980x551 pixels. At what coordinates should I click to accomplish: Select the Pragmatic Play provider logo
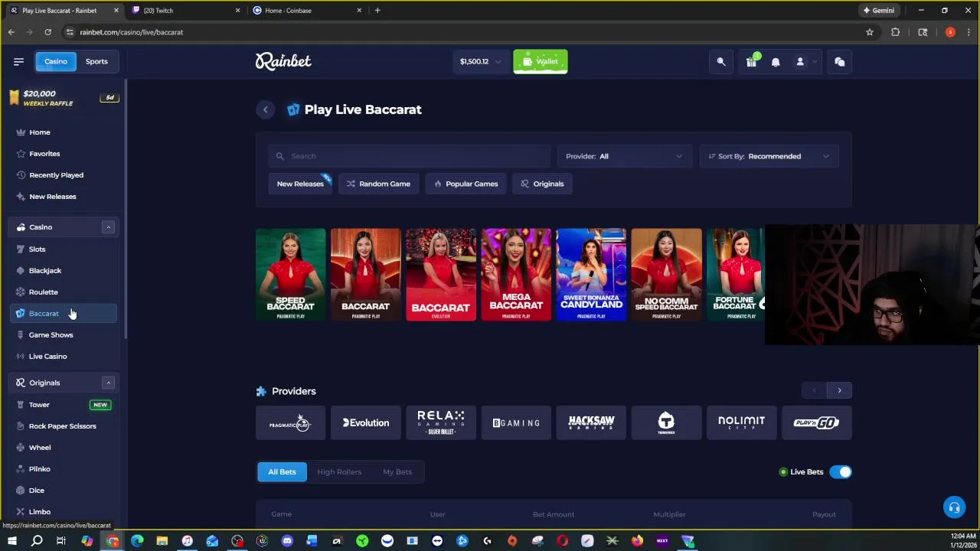[x=290, y=422]
